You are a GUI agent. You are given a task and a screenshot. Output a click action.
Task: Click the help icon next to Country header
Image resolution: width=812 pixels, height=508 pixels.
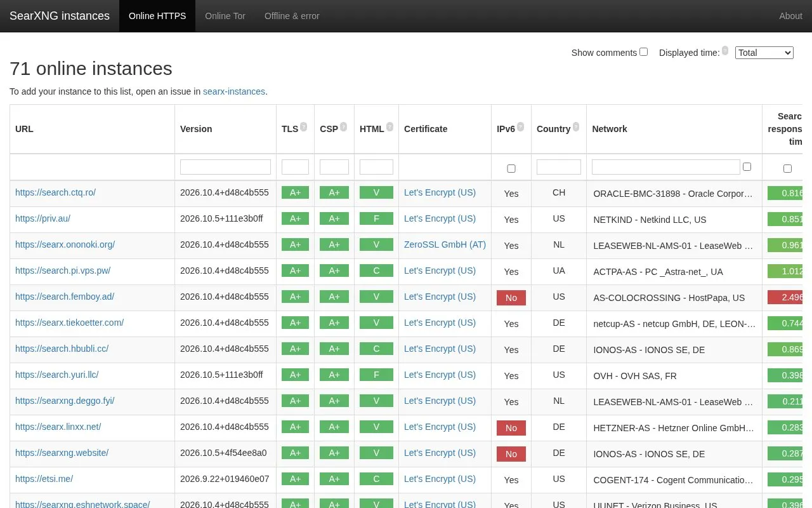(x=576, y=126)
